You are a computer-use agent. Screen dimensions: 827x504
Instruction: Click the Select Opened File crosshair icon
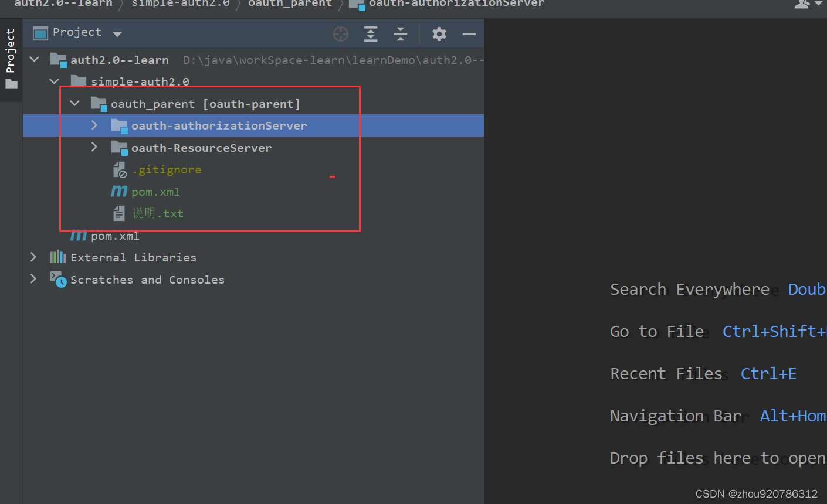coord(341,34)
